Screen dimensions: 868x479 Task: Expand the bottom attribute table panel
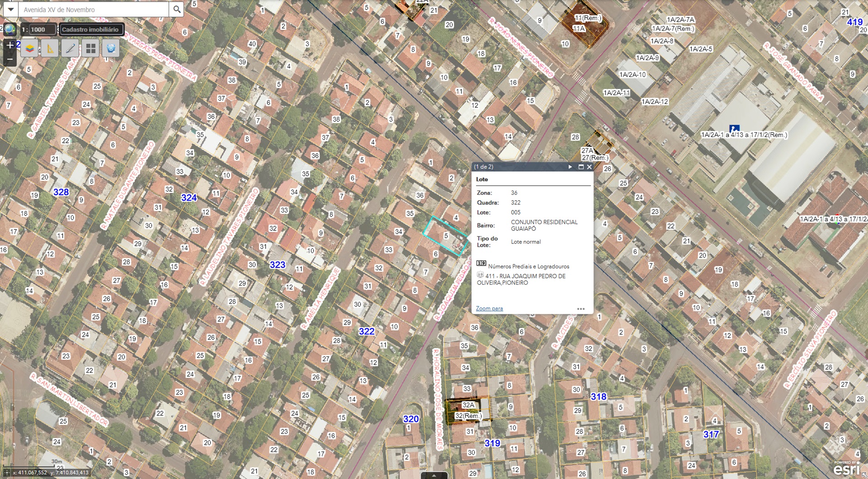coord(434,475)
